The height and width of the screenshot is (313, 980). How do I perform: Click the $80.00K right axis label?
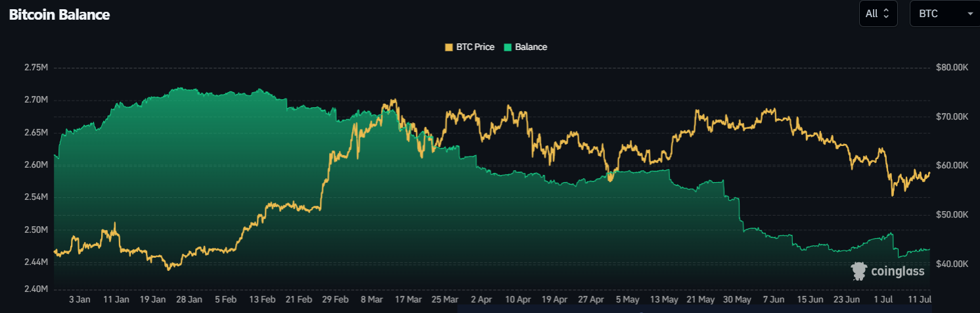[x=950, y=68]
